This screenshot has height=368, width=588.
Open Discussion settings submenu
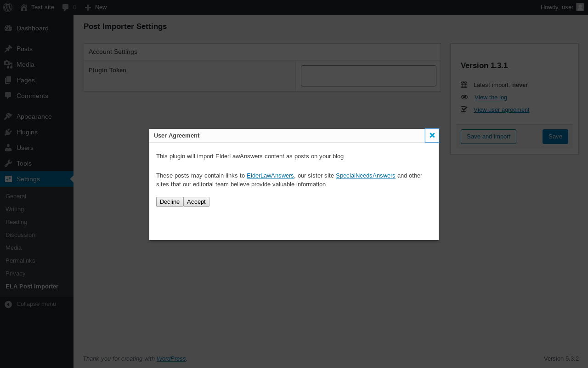20,235
